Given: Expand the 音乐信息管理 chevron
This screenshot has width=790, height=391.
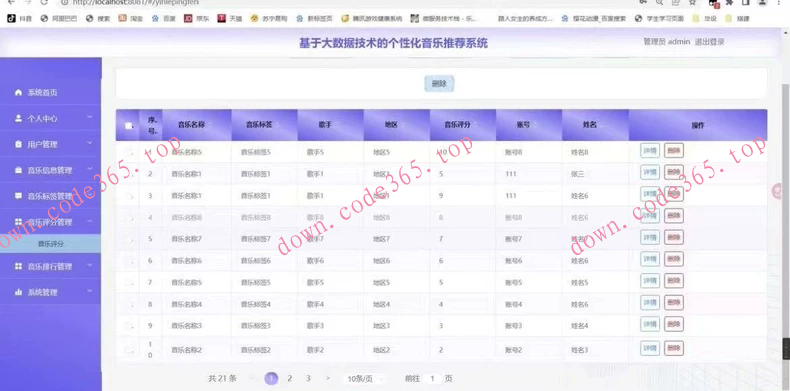Looking at the screenshot, I should [x=90, y=169].
